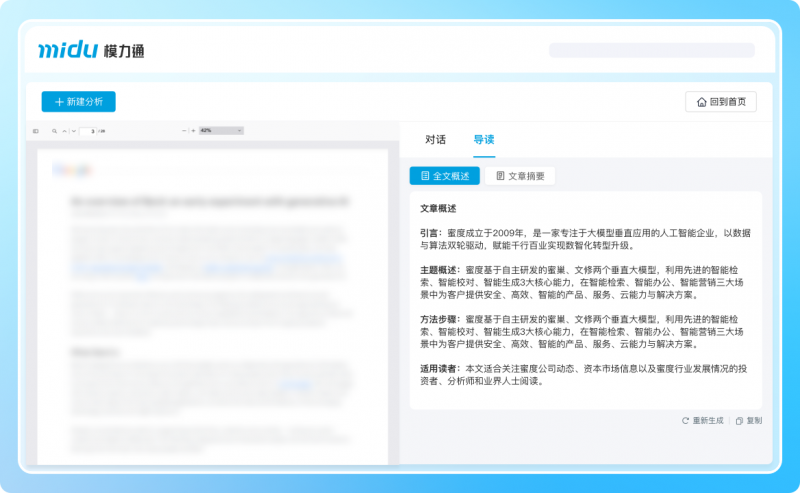
Task: Select the 导读 tab
Action: click(484, 140)
